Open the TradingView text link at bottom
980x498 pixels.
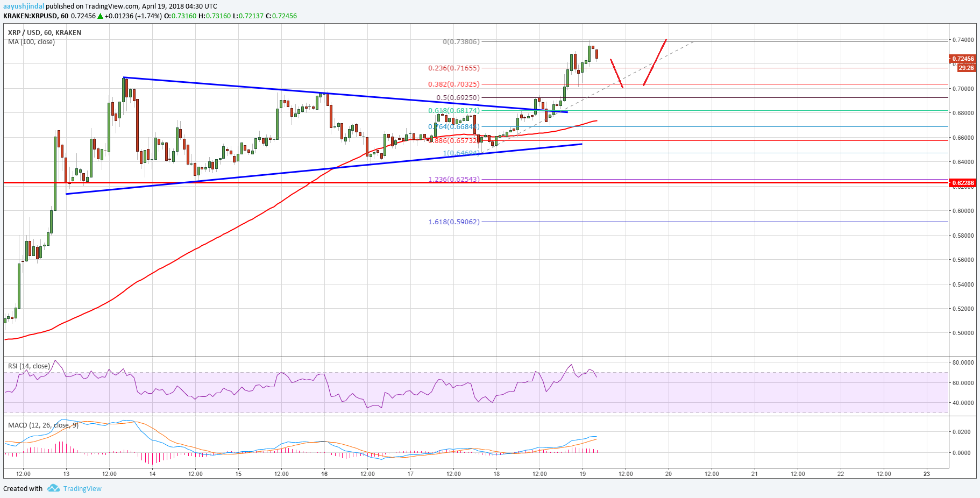[x=82, y=489]
